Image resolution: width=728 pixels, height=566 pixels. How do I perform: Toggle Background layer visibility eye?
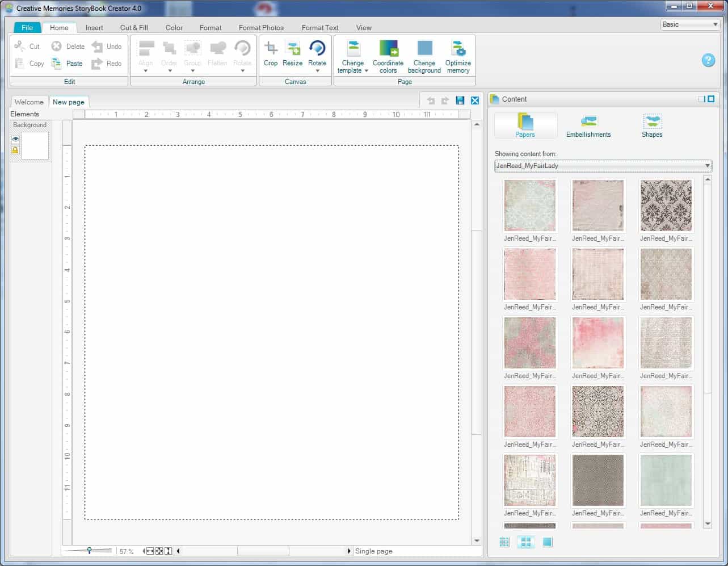pyautogui.click(x=15, y=139)
